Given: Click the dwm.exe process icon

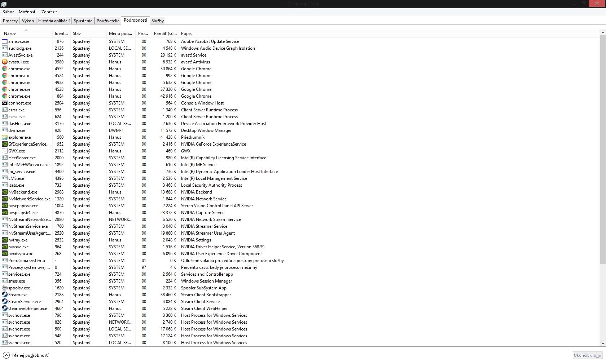Looking at the screenshot, I should click(5, 130).
